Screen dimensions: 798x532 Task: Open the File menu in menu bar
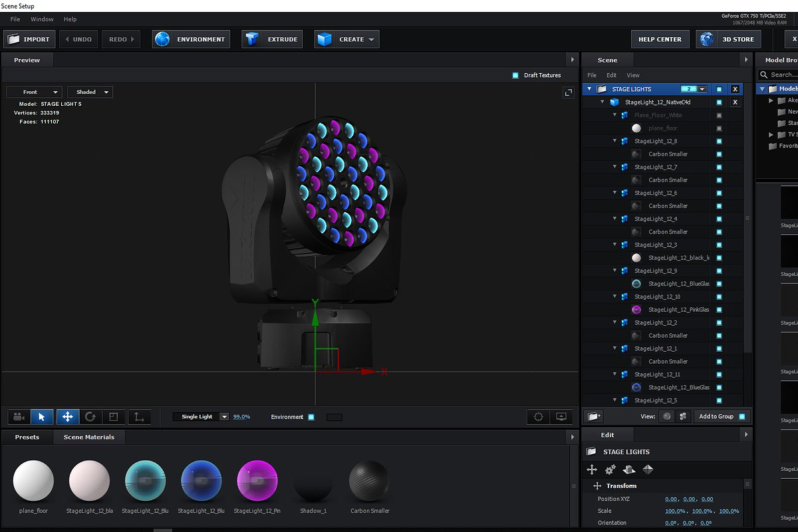click(15, 19)
